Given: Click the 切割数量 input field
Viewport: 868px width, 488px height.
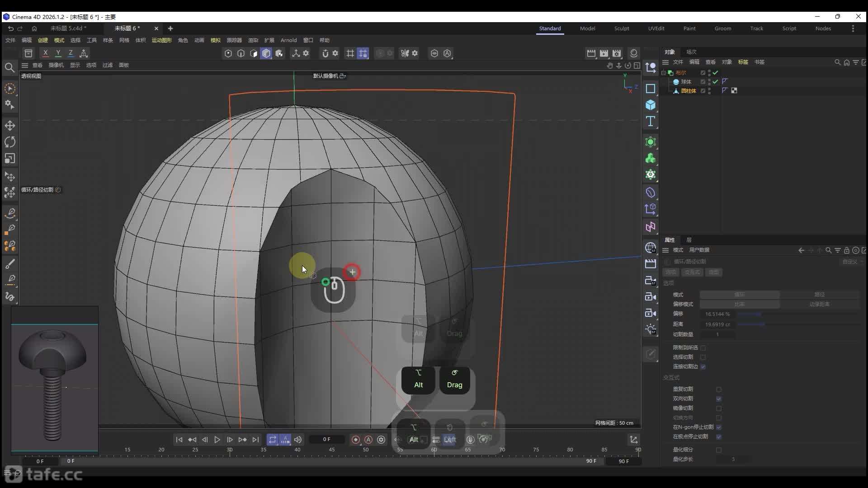Looking at the screenshot, I should [717, 335].
